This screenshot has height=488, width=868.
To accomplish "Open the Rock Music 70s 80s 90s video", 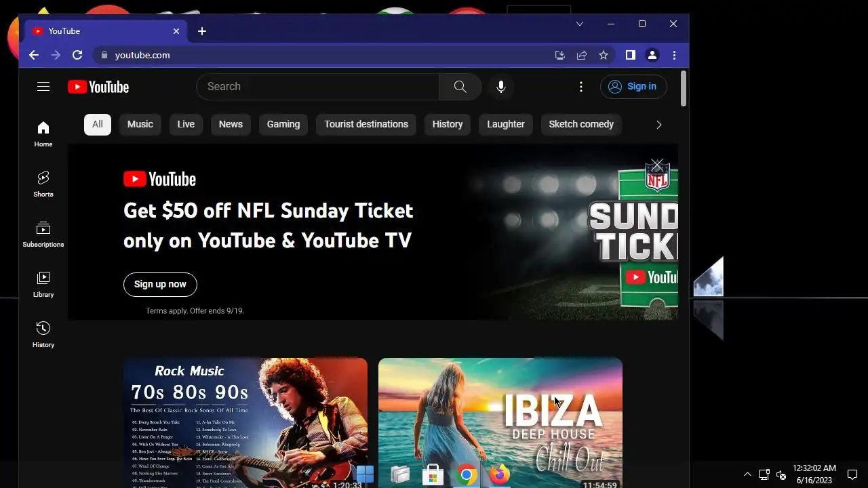I will click(x=245, y=423).
